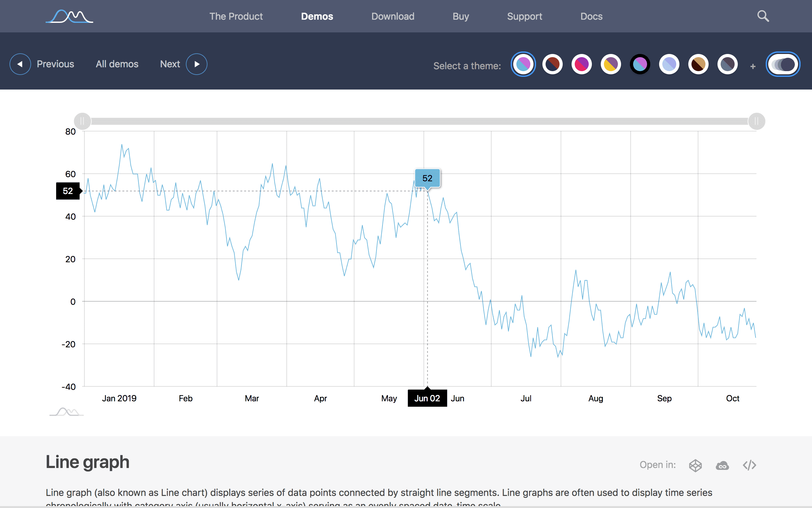Viewport: 812px width, 508px height.
Task: Open the Buy menu item
Action: point(461,16)
